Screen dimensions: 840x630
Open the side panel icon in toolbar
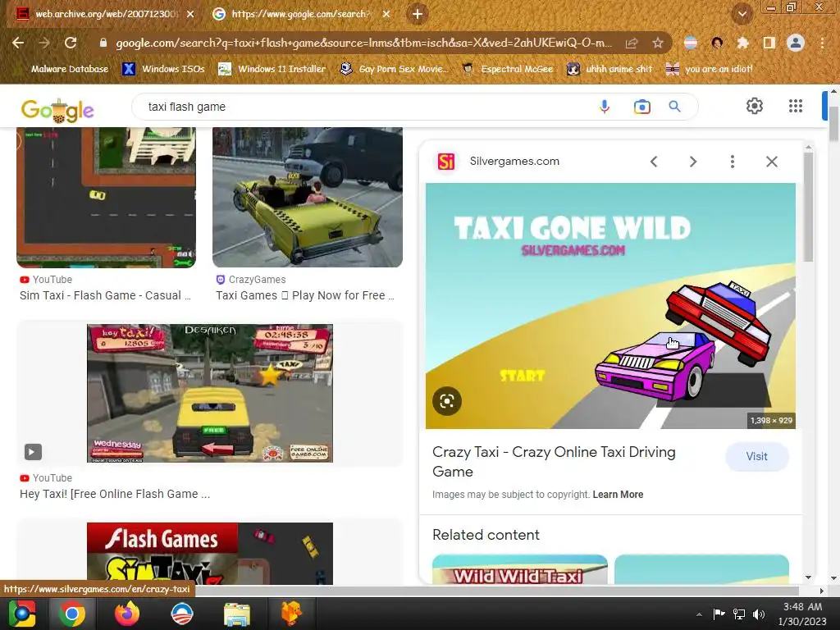(x=769, y=43)
